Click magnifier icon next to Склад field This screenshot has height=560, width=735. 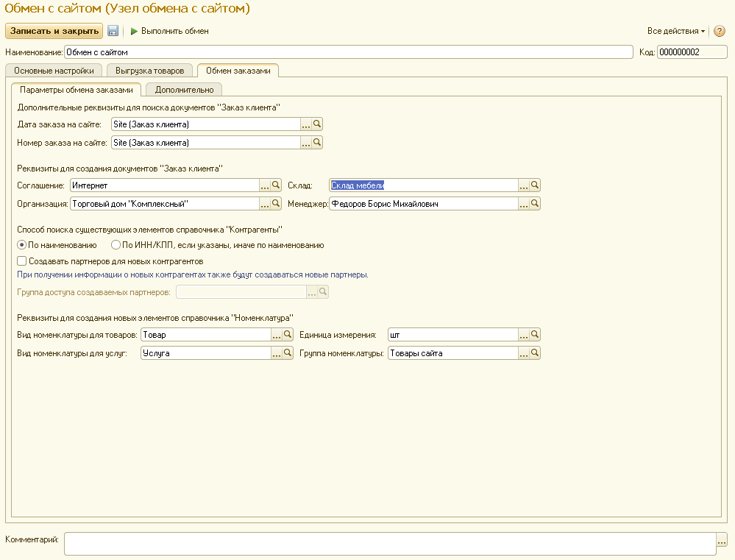click(x=536, y=185)
